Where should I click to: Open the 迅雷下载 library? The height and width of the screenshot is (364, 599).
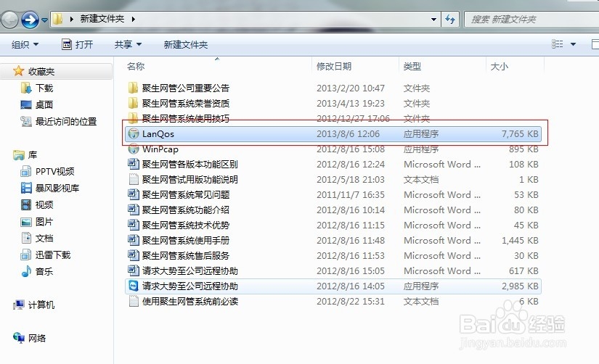(x=53, y=255)
